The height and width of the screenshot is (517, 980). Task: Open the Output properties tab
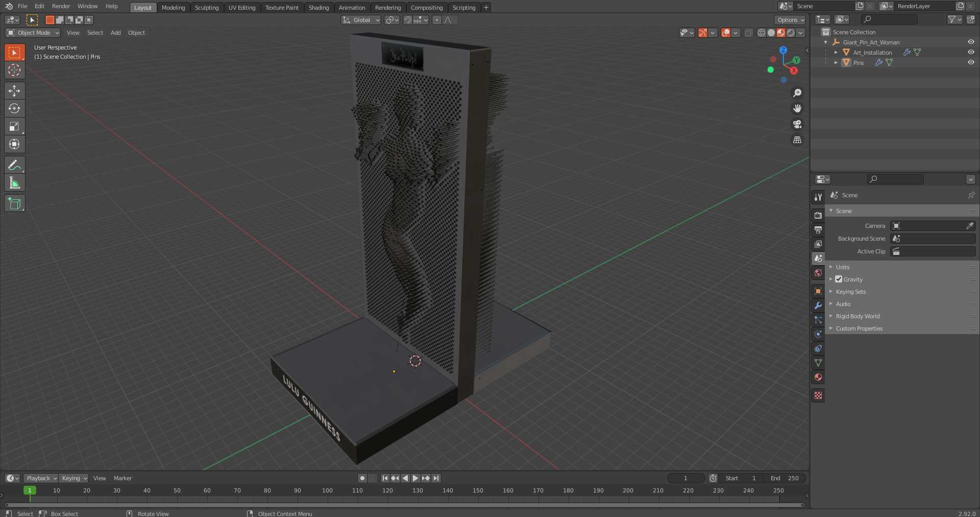tap(818, 229)
